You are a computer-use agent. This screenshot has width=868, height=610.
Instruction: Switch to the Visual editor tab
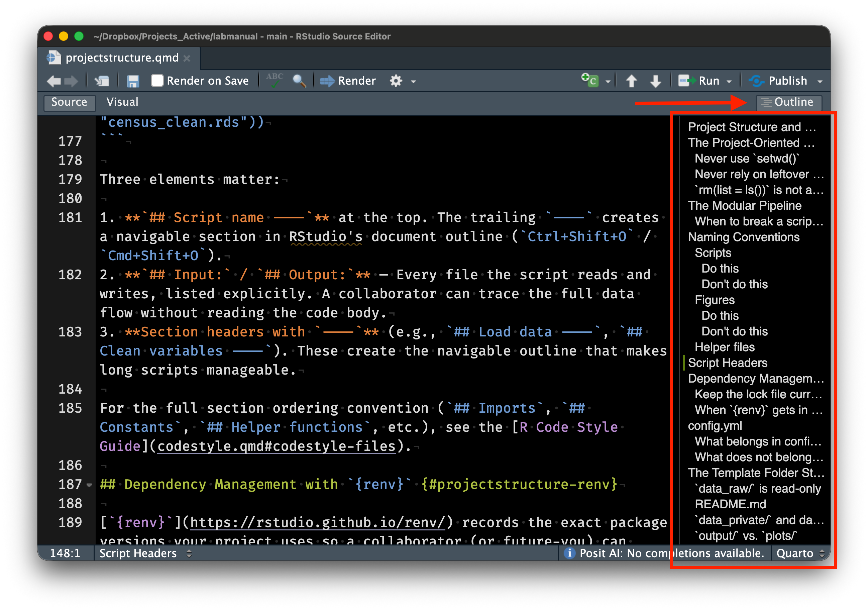point(122,102)
